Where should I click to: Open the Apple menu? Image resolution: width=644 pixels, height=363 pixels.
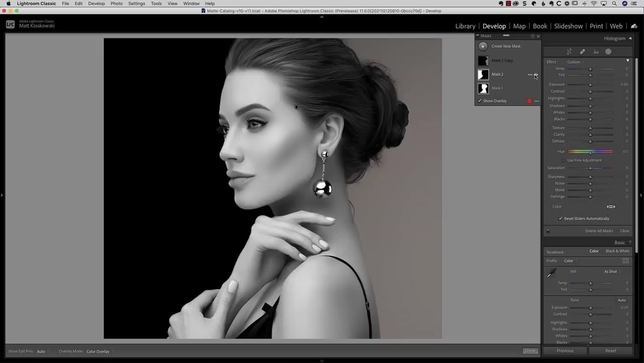(8, 3)
